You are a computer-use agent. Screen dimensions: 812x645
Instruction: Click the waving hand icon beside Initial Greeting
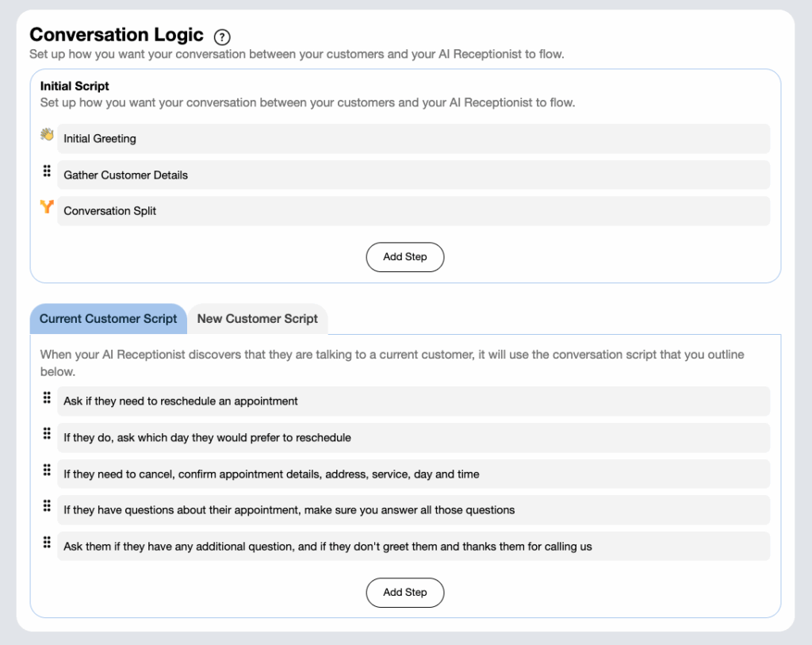pos(47,135)
